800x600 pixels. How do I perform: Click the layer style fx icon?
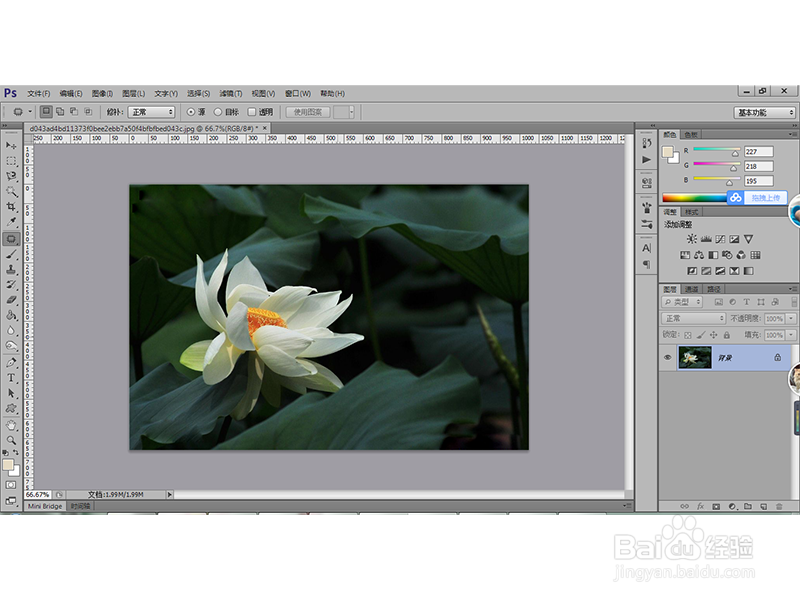(701, 506)
